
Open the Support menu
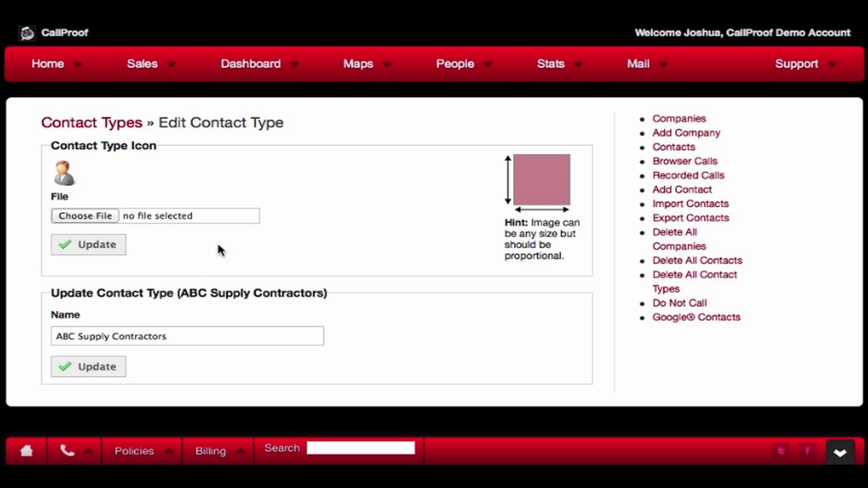point(796,64)
